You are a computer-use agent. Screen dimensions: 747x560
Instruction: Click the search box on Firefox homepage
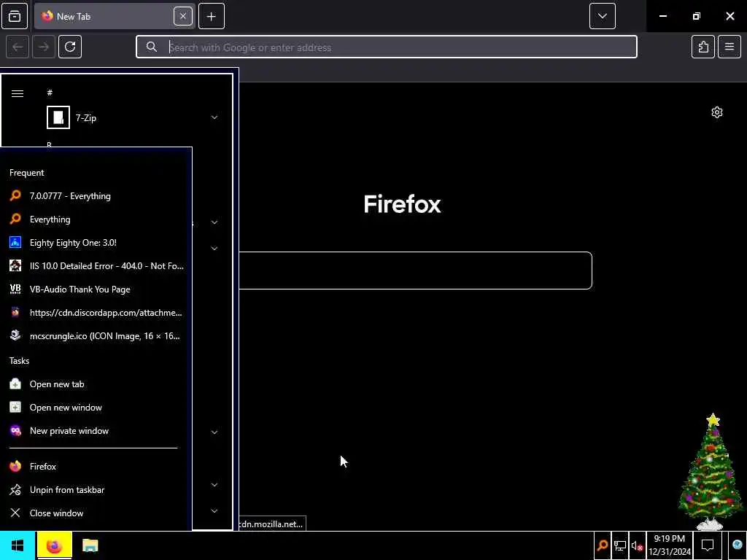pyautogui.click(x=415, y=271)
